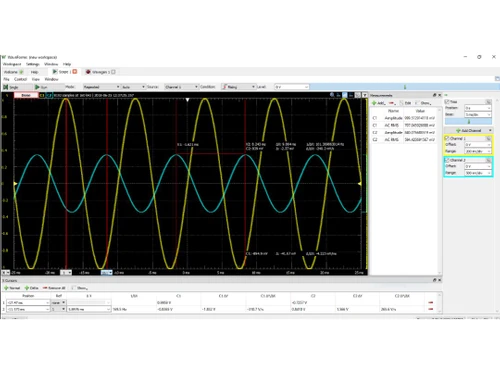
Task: Open cursor 1 Position dropdown
Action: tap(28, 303)
